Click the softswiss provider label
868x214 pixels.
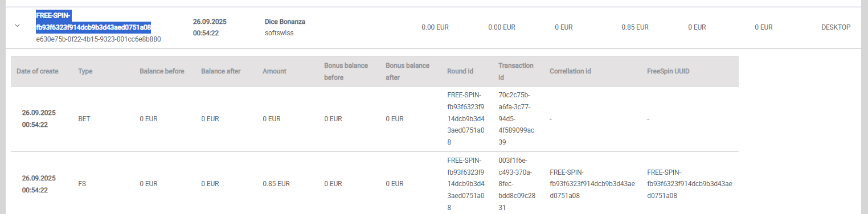(279, 33)
